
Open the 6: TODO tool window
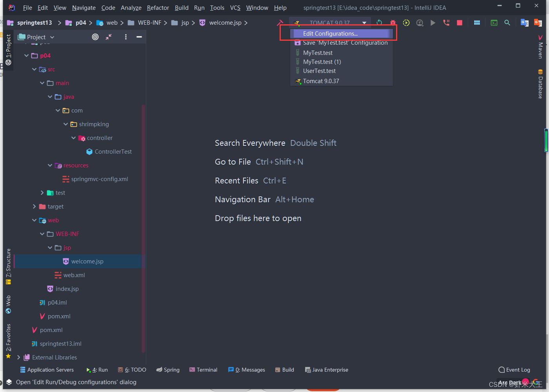132,370
